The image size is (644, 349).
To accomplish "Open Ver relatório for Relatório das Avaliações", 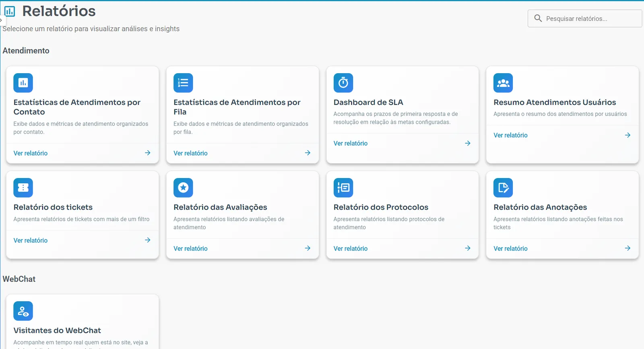I will [190, 248].
